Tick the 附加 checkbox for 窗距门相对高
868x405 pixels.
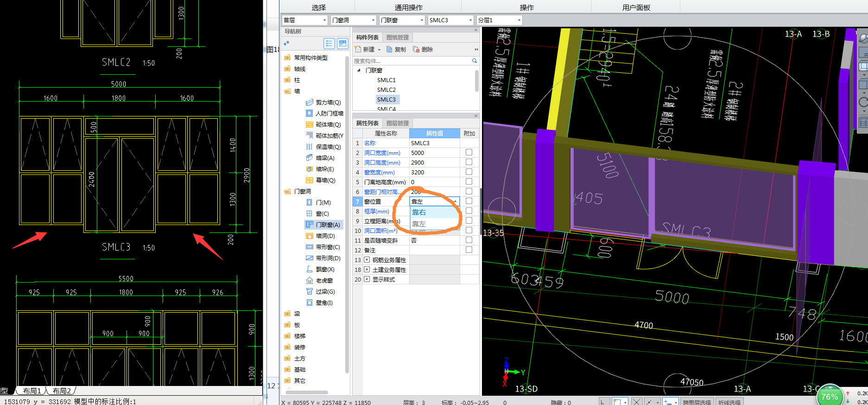469,192
